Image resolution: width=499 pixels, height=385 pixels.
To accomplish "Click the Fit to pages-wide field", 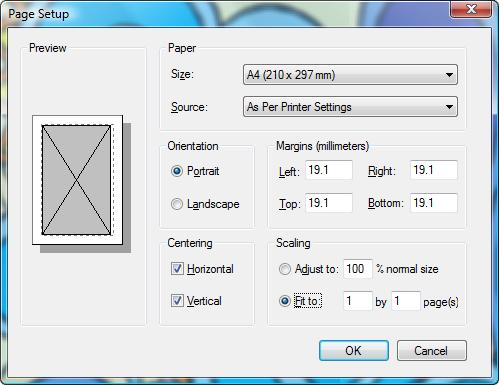I will coord(358,301).
